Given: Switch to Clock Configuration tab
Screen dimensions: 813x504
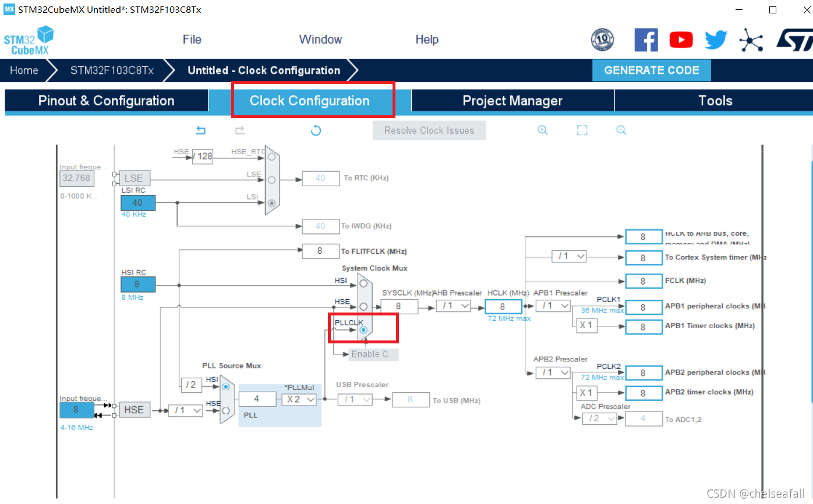Looking at the screenshot, I should point(309,101).
